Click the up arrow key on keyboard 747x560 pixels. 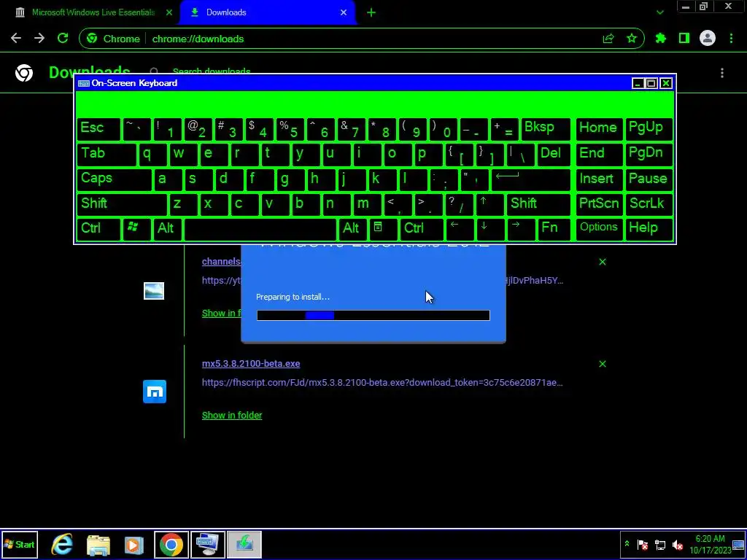click(x=489, y=205)
